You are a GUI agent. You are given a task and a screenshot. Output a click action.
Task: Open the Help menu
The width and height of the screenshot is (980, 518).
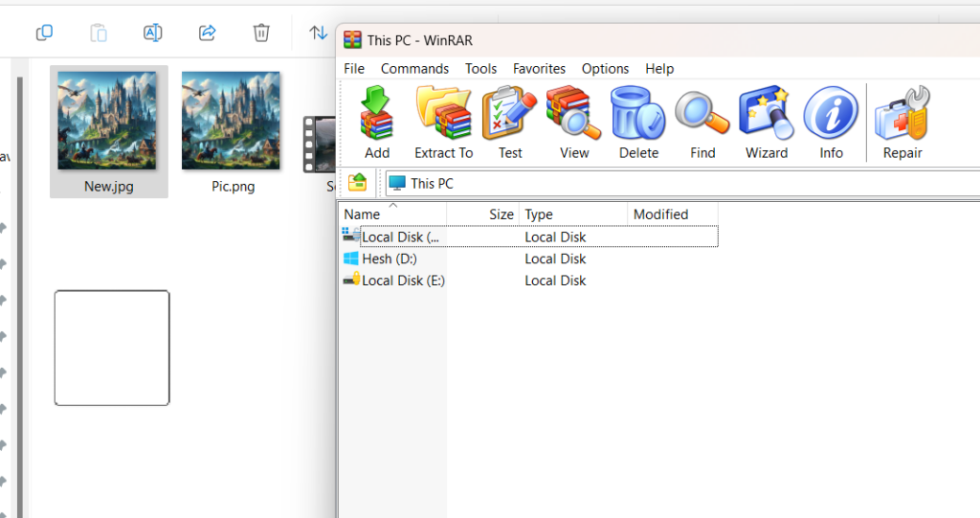[659, 68]
